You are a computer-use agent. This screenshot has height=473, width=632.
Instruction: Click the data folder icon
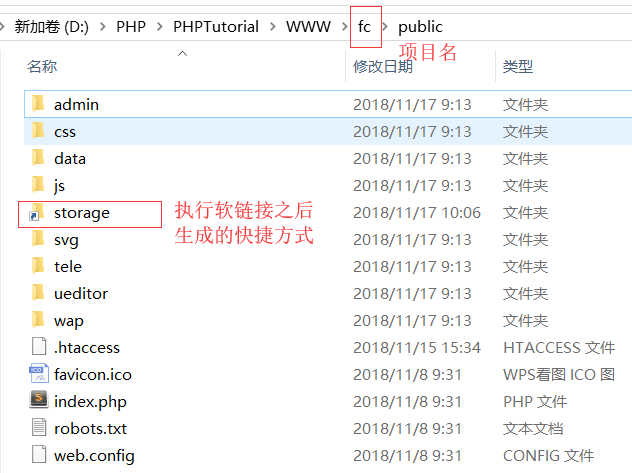[38, 158]
